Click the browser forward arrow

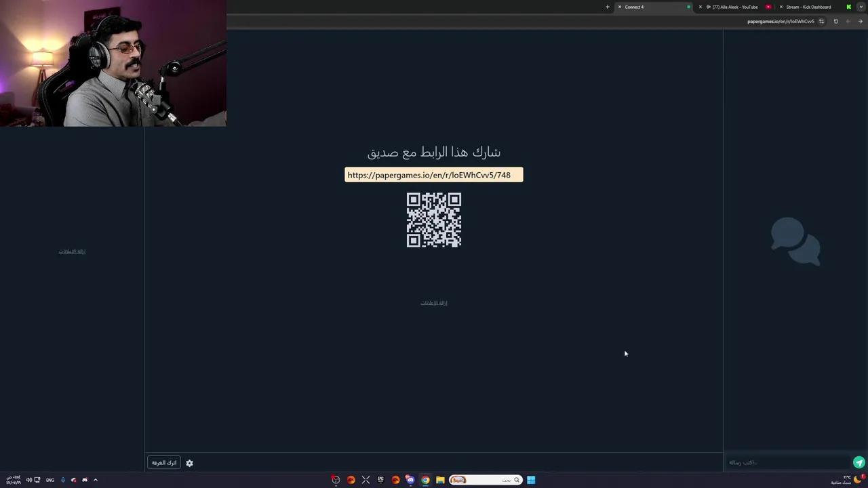click(x=861, y=21)
